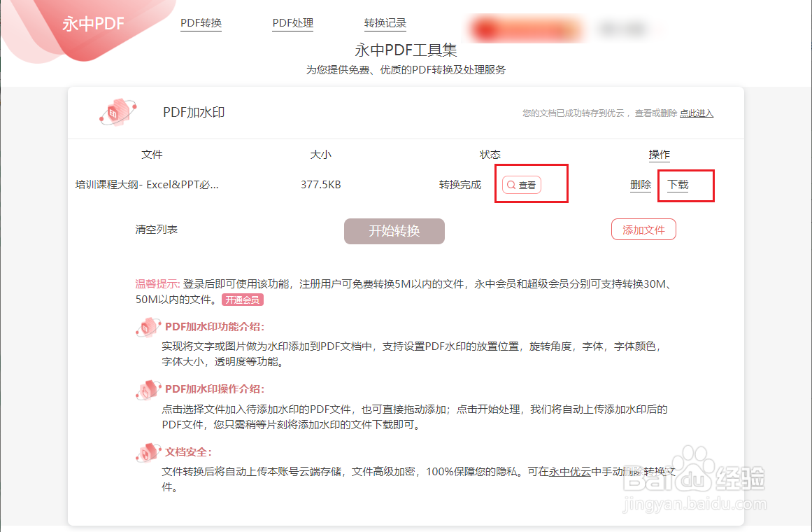Follow the 点此进入 link
Screen dimensions: 812x532
coord(696,113)
